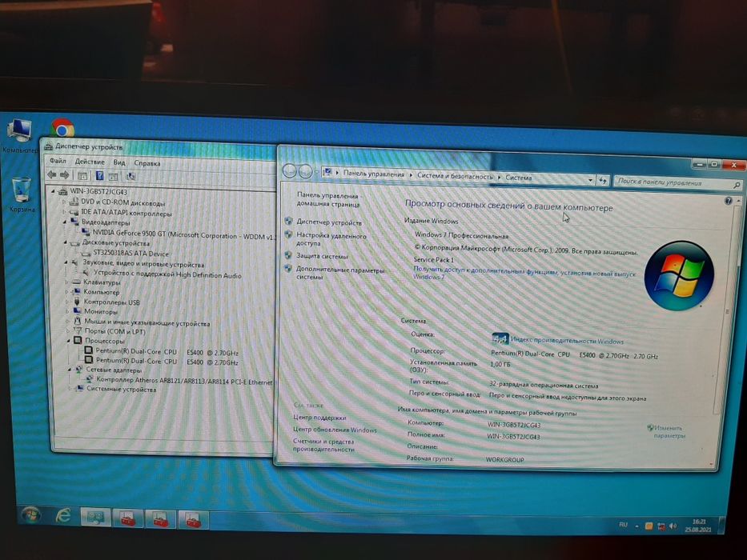This screenshot has width=747, height=560.
Task: Open the Computer desktop icon
Action: (x=19, y=136)
